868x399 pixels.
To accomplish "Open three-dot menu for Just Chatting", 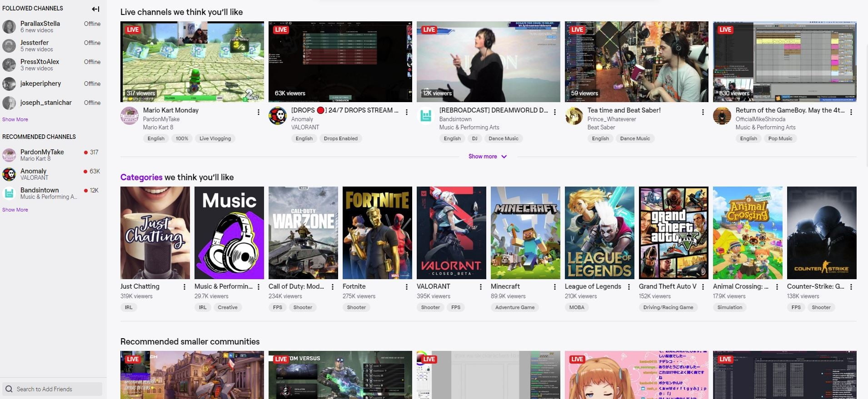I will click(185, 287).
